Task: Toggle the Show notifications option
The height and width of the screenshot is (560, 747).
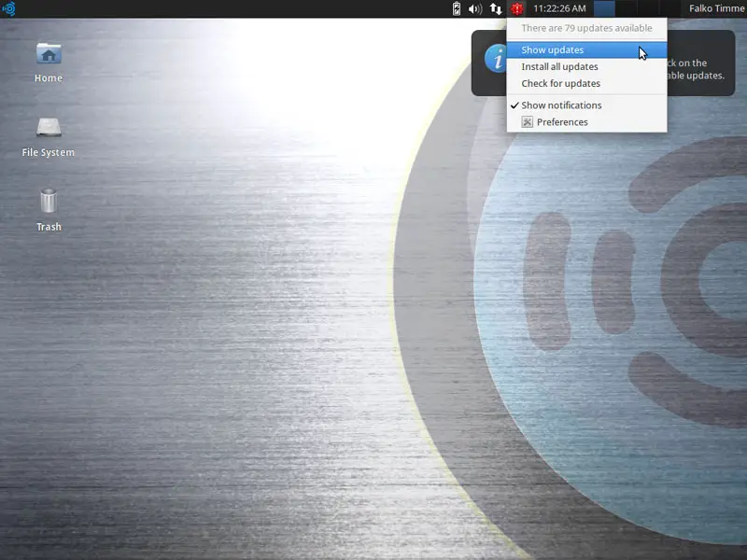Action: pos(587,105)
